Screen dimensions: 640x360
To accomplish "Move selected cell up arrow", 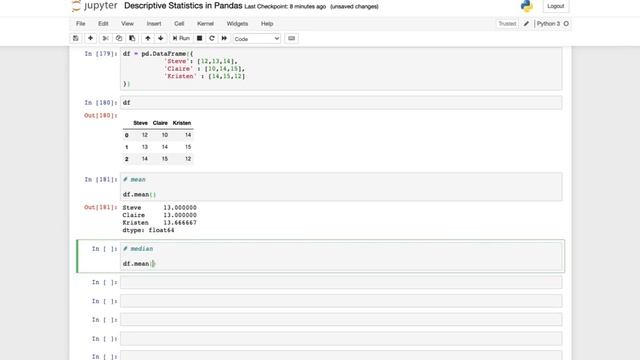I will (147, 38).
